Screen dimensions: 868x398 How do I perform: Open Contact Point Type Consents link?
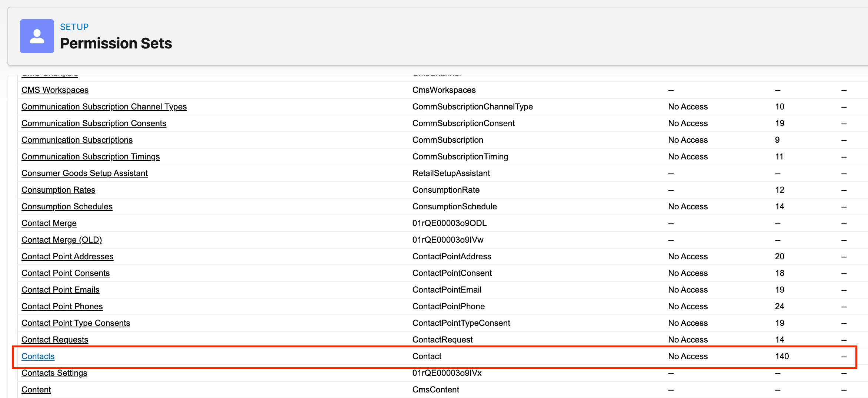pyautogui.click(x=76, y=323)
